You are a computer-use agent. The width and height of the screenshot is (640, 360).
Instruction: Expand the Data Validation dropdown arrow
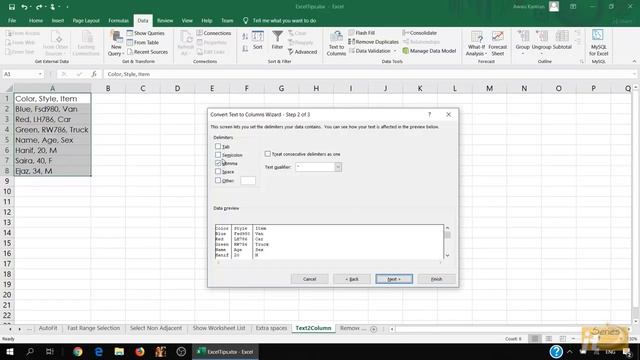click(x=395, y=51)
